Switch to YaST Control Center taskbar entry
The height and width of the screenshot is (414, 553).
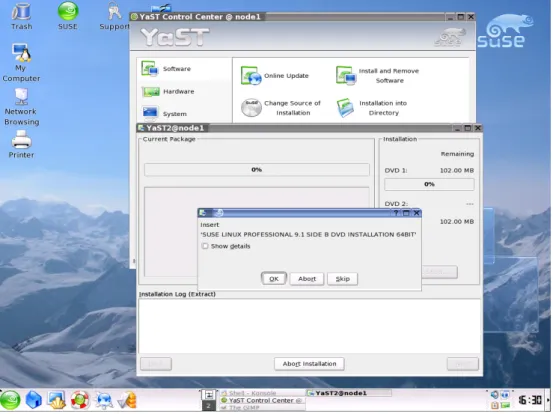pos(262,401)
